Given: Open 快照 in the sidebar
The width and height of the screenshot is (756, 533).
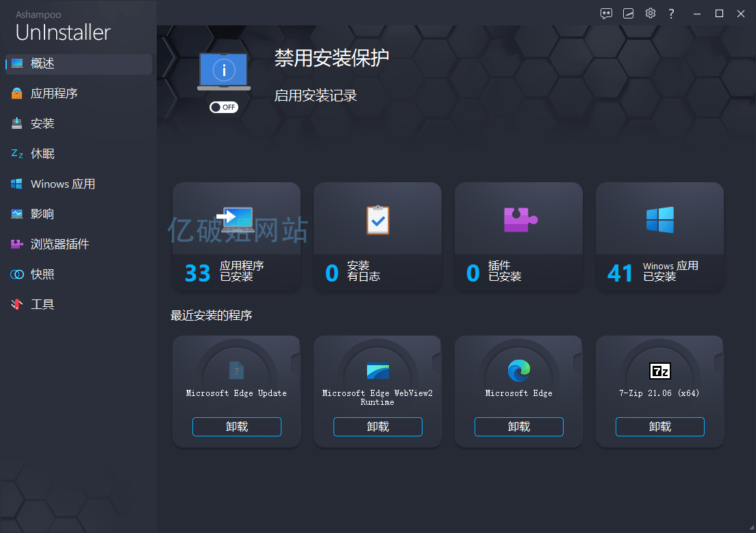Looking at the screenshot, I should click(42, 275).
